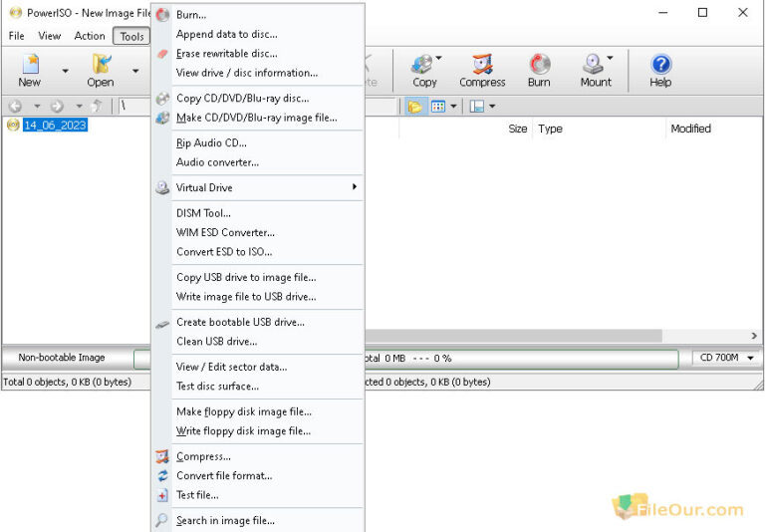The height and width of the screenshot is (532, 765).
Task: Choose View drive / disc information...
Action: (x=259, y=73)
